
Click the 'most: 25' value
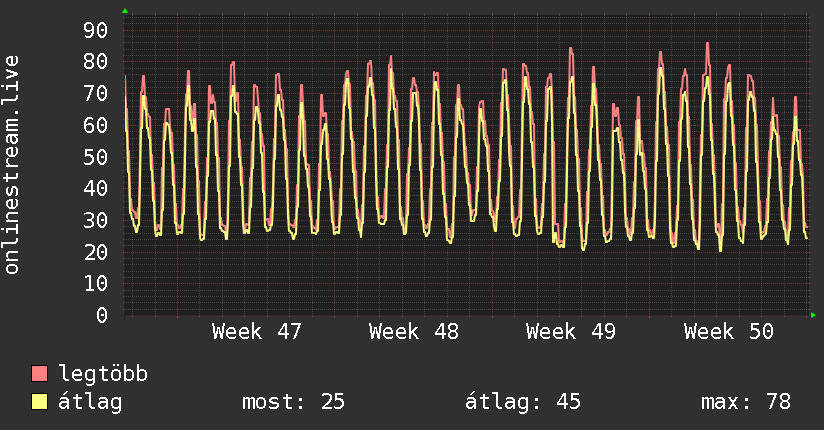click(x=293, y=402)
